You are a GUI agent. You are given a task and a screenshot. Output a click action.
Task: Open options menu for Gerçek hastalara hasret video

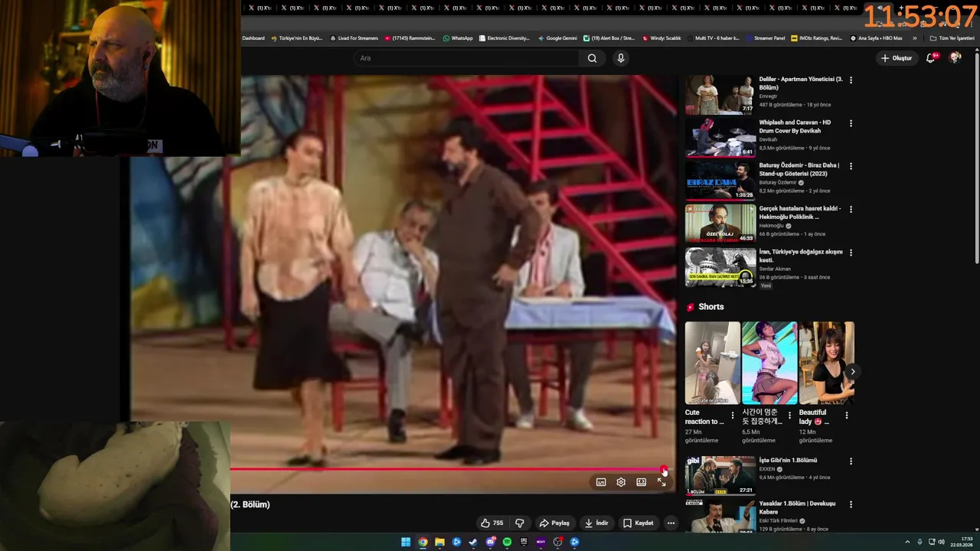point(851,209)
